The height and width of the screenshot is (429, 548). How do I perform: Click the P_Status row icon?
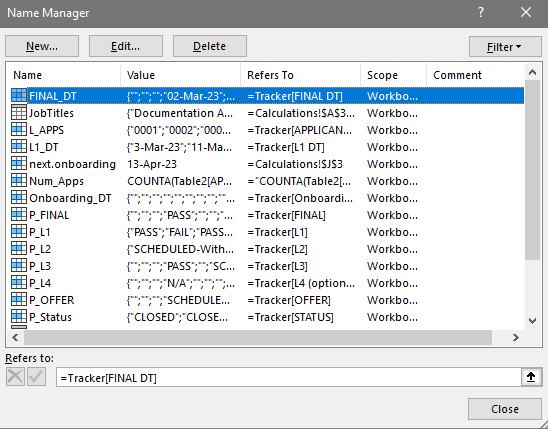tap(19, 317)
